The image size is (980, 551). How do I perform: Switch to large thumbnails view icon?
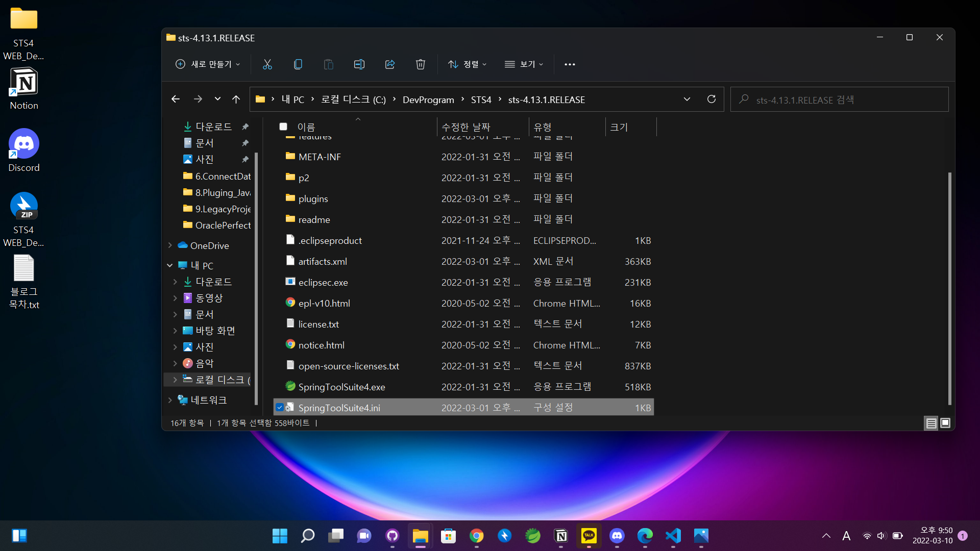click(945, 423)
